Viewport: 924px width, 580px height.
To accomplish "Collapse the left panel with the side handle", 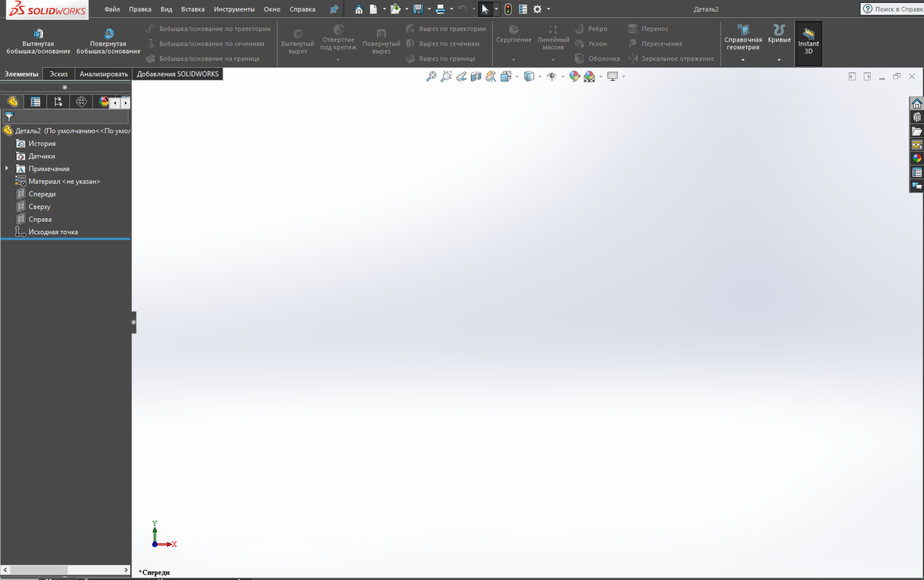I will coord(134,322).
